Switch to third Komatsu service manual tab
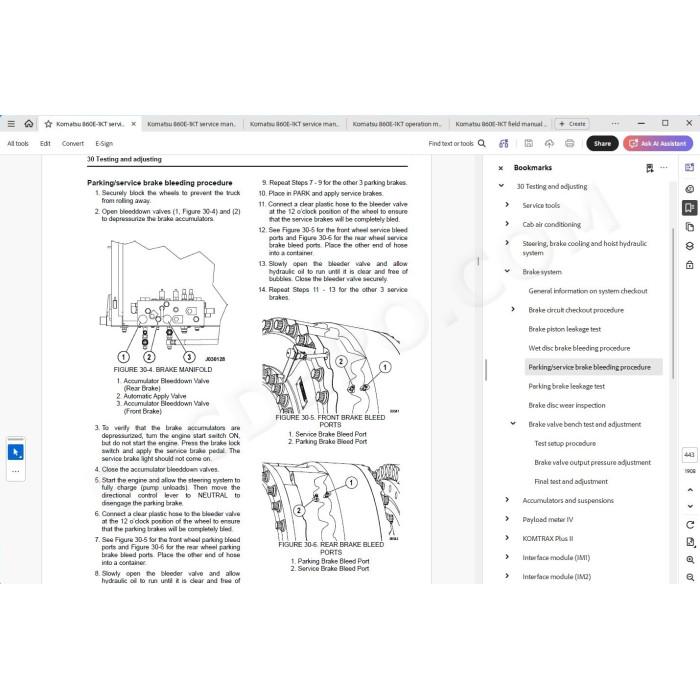 [294, 124]
